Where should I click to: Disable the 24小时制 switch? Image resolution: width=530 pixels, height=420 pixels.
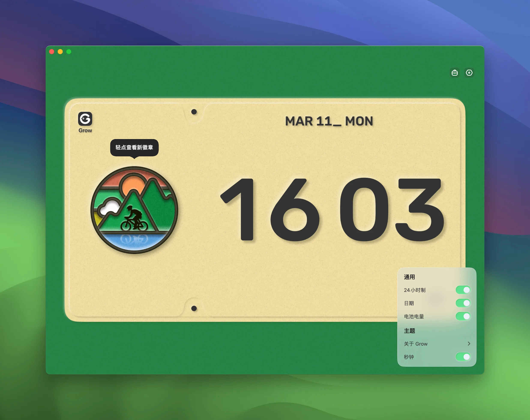tap(463, 290)
